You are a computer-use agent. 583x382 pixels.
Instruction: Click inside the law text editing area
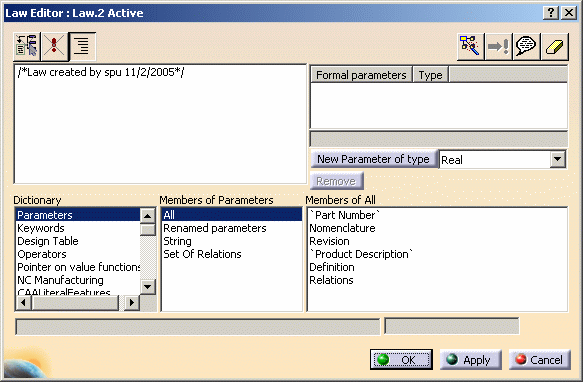(x=160, y=124)
